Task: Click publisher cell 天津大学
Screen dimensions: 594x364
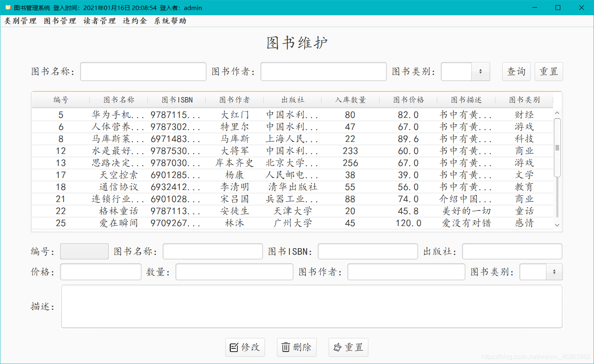Action: [x=293, y=211]
